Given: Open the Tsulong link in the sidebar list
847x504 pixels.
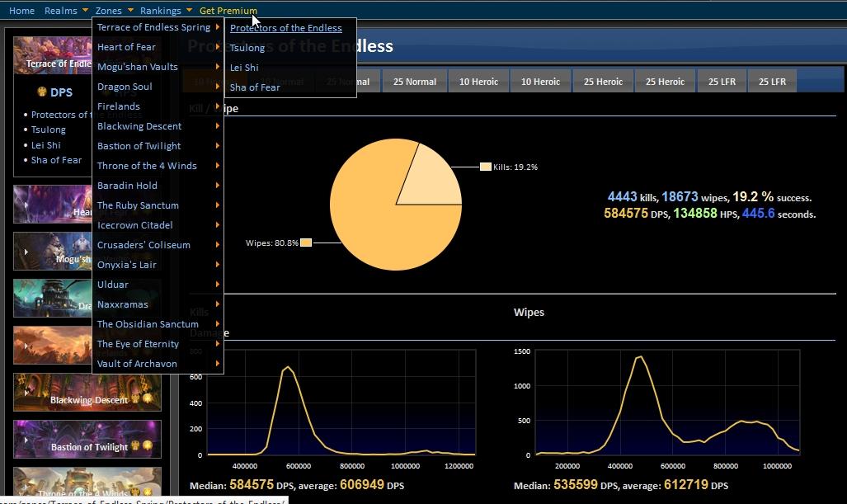Looking at the screenshot, I should pos(48,130).
